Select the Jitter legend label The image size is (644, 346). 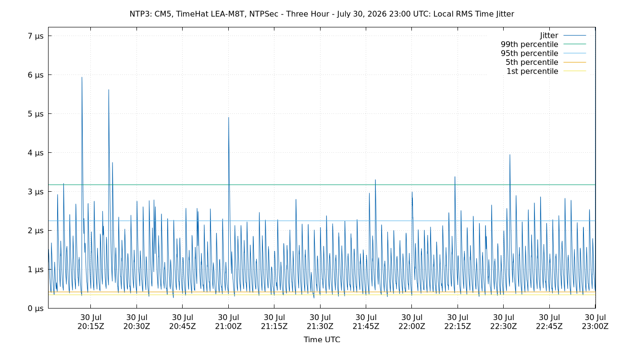tap(549, 36)
